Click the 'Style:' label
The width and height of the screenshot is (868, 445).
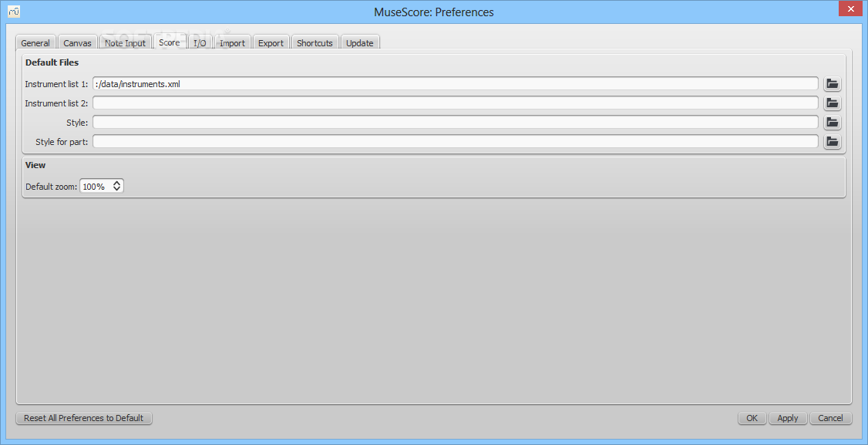tap(77, 123)
